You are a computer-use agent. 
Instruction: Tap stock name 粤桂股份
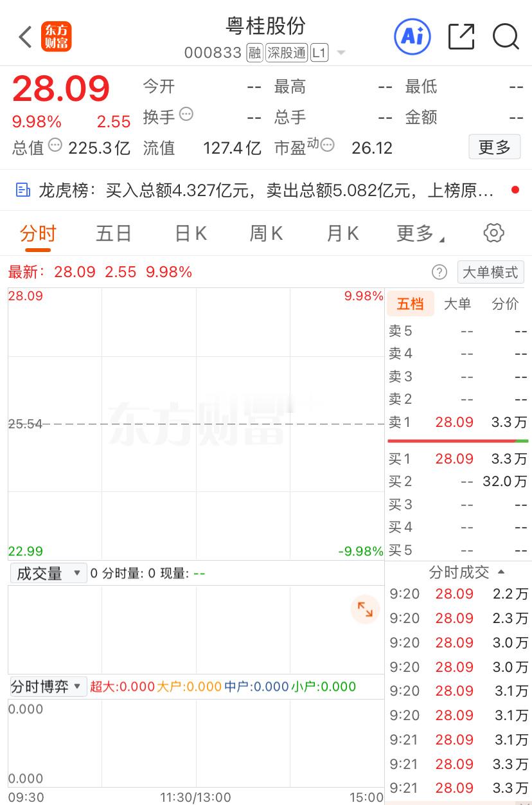(x=266, y=26)
